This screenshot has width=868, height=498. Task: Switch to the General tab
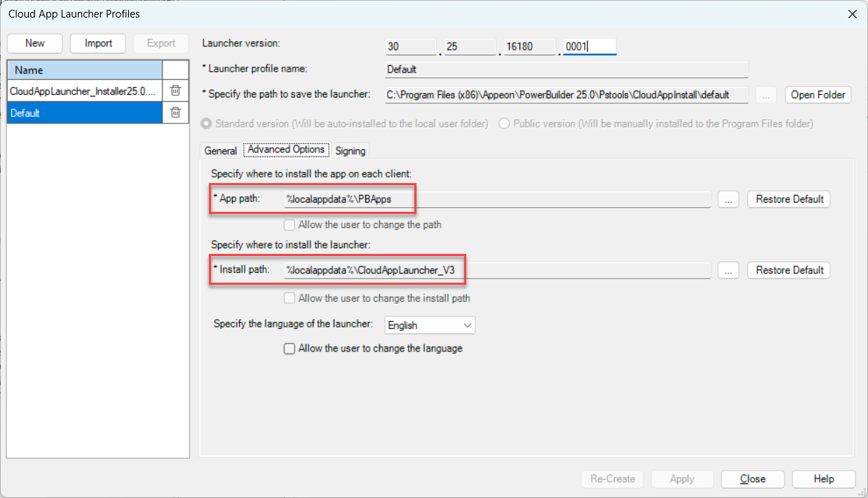coord(220,151)
